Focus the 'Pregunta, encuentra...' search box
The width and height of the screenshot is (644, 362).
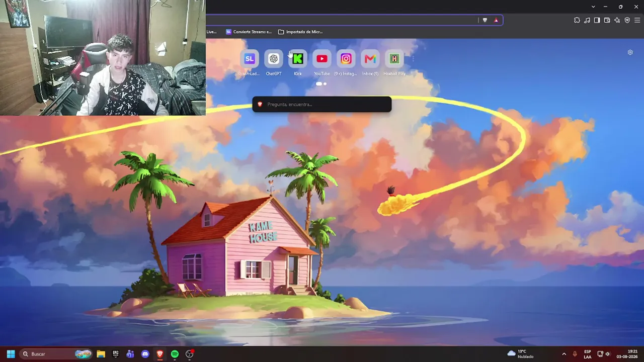pos(322,104)
